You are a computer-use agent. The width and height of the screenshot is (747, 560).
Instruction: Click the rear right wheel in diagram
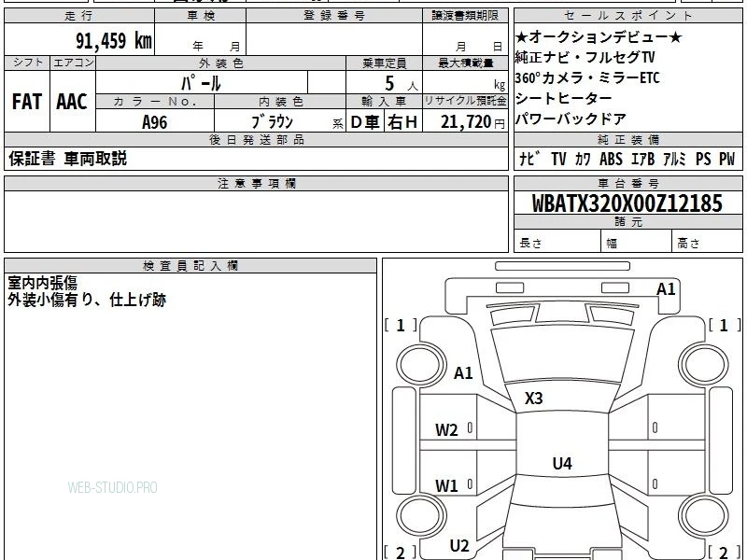coord(704,516)
